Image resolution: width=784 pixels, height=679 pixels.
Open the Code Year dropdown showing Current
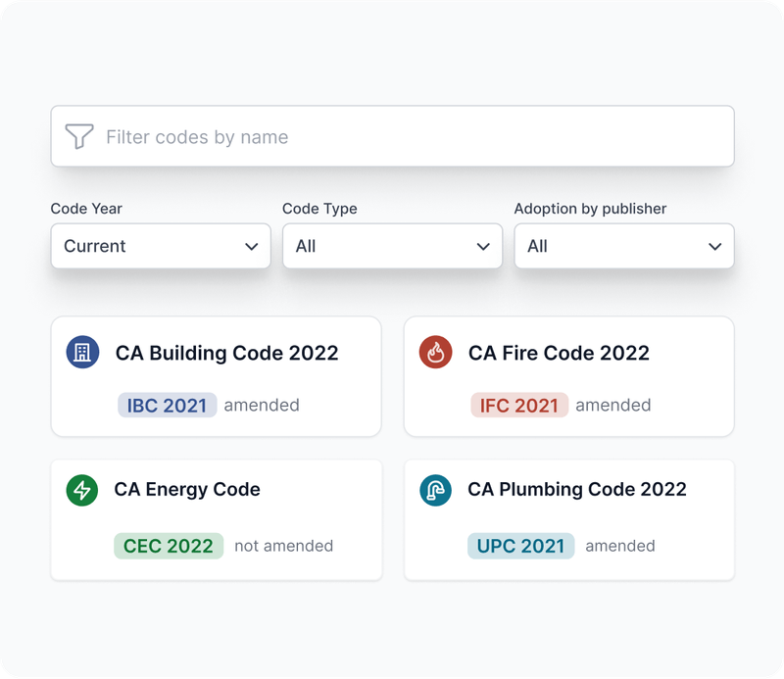coord(161,246)
